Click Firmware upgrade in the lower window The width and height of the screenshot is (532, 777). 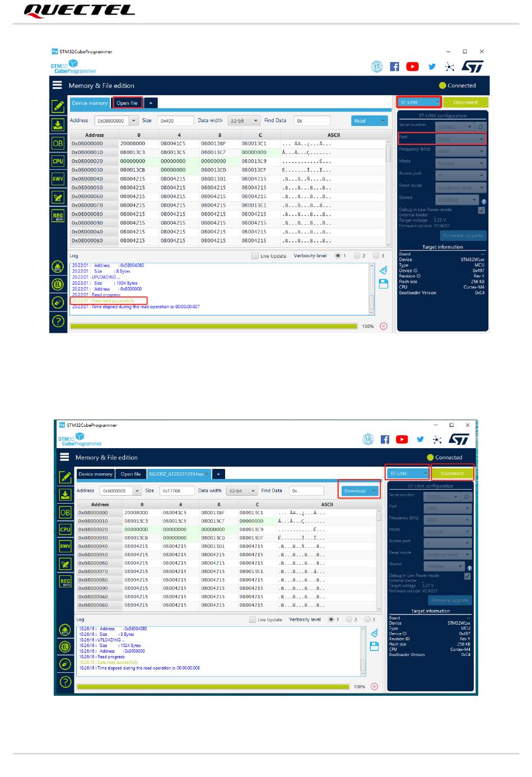pyautogui.click(x=450, y=600)
